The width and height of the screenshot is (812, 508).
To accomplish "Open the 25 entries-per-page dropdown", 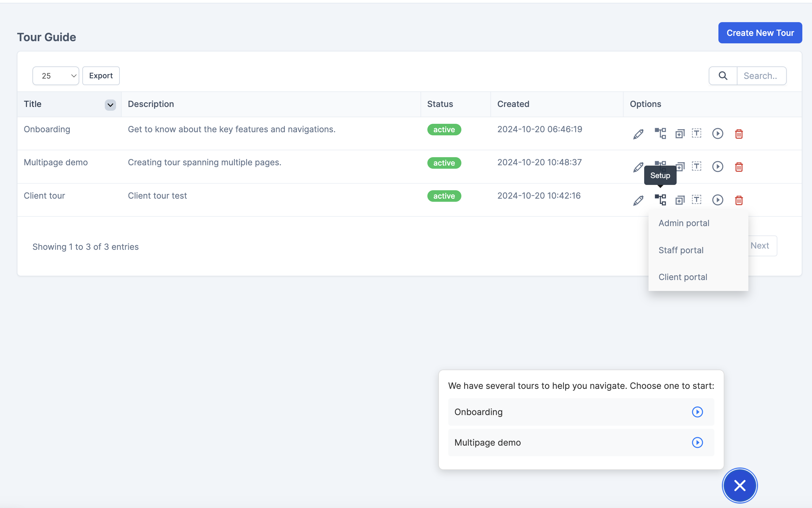I will pyautogui.click(x=56, y=75).
